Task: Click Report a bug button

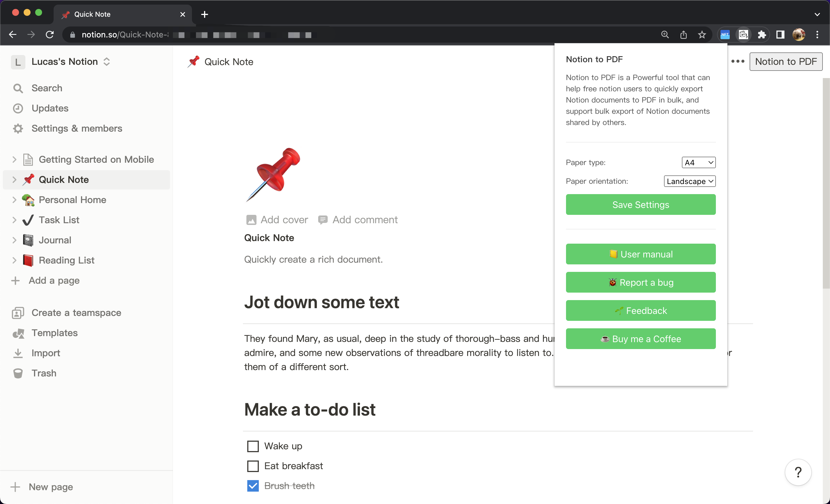Action: (x=641, y=283)
